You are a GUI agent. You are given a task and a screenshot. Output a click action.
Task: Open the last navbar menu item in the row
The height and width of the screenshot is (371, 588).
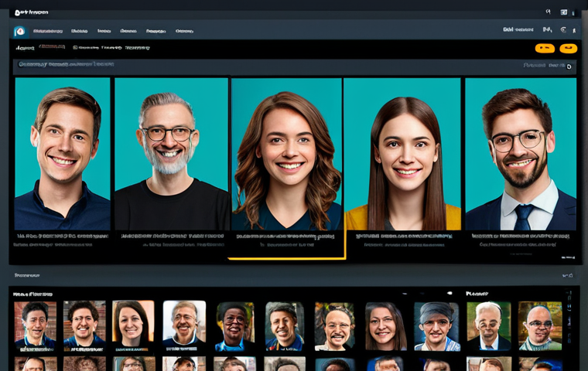coord(184,31)
